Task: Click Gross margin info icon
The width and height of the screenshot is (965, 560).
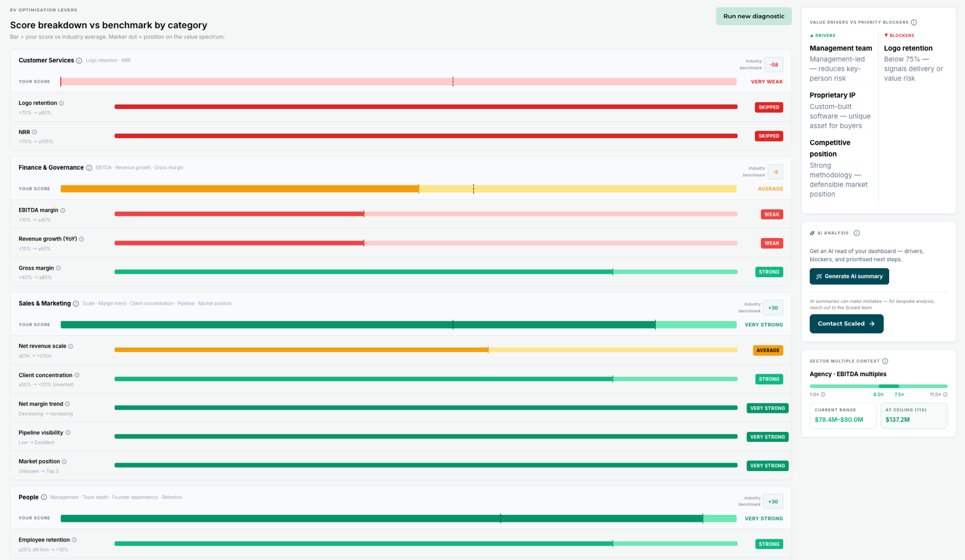Action: click(x=58, y=268)
